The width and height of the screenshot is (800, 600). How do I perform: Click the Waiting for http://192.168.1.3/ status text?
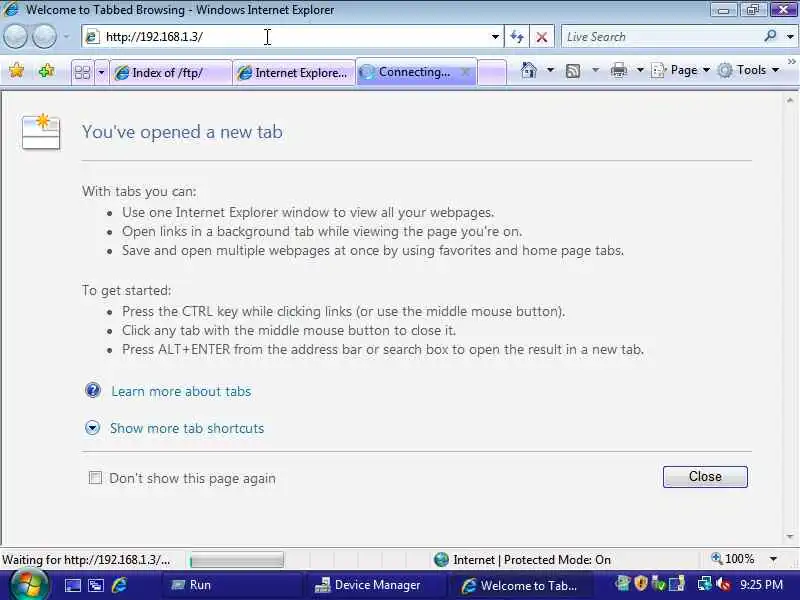click(86, 560)
